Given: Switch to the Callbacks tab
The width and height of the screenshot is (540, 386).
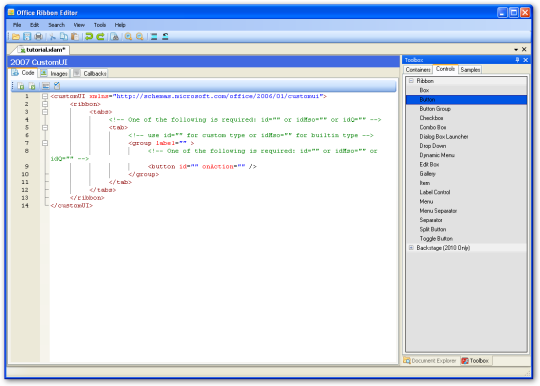Looking at the screenshot, I should (x=90, y=73).
